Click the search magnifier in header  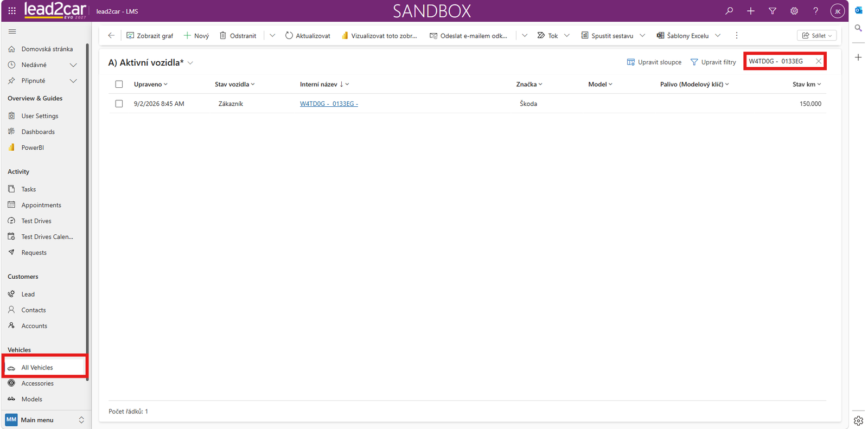729,11
